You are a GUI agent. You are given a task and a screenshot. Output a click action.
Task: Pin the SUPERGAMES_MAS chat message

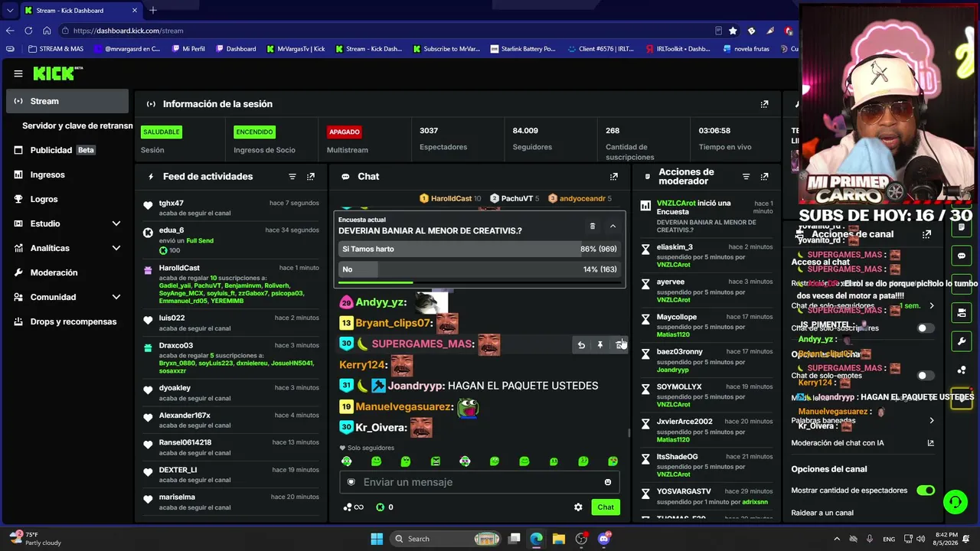point(600,345)
